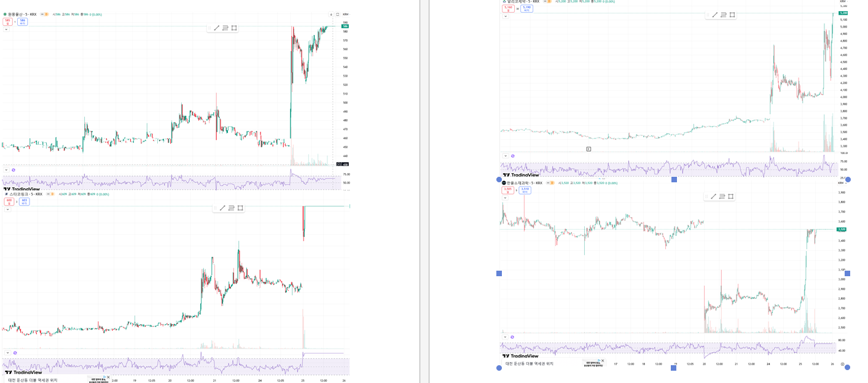868x383 pixels.
Task: Click the D delayed-data badge on 한울소재과학 chart
Action: click(x=552, y=183)
